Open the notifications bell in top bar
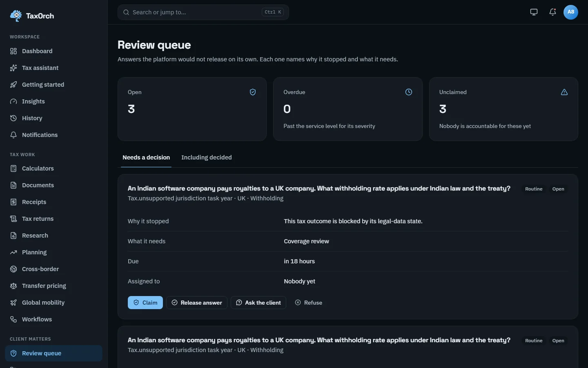Screen dimensions: 588x368 [552, 12]
